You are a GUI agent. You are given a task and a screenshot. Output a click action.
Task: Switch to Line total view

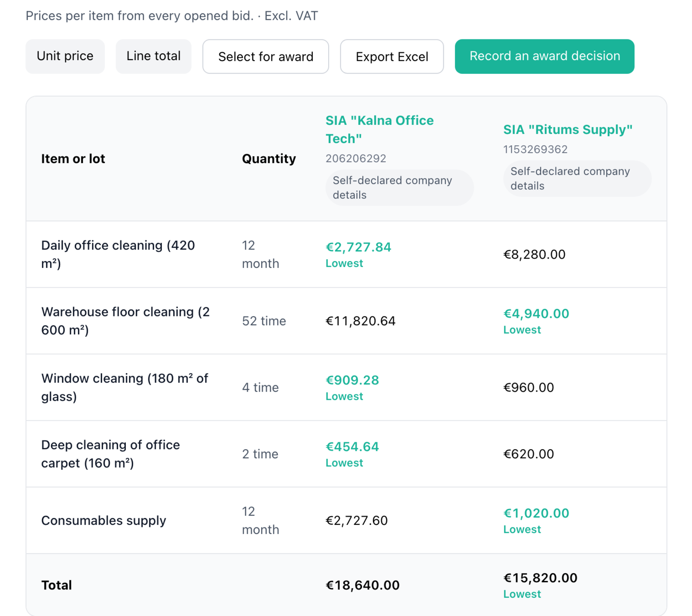[x=154, y=56]
